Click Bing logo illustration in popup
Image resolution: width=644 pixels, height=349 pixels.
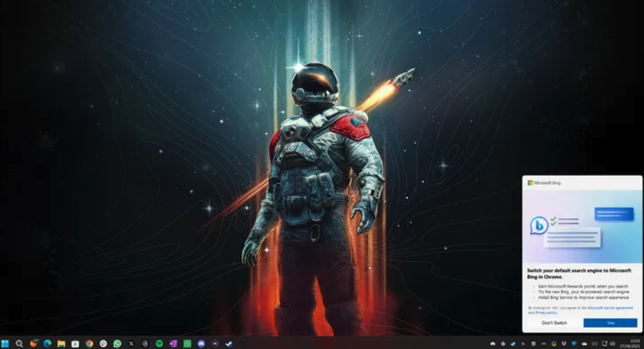[539, 225]
